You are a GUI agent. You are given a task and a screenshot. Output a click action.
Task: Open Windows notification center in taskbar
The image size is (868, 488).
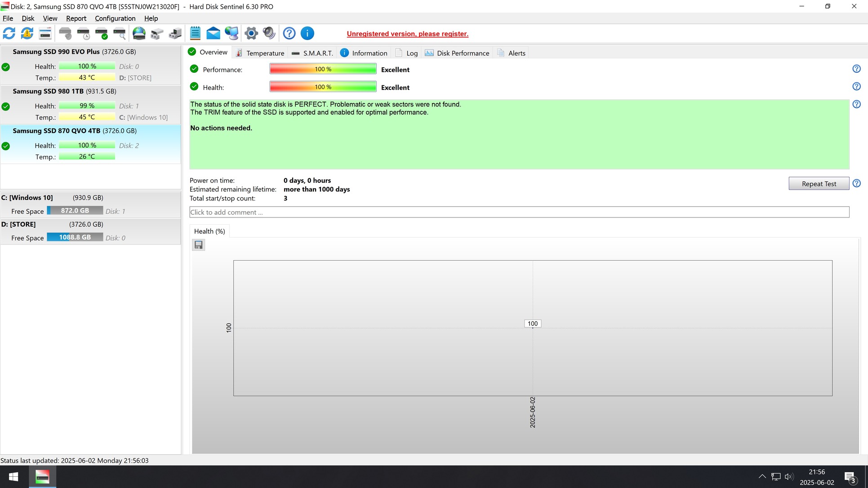(849, 477)
